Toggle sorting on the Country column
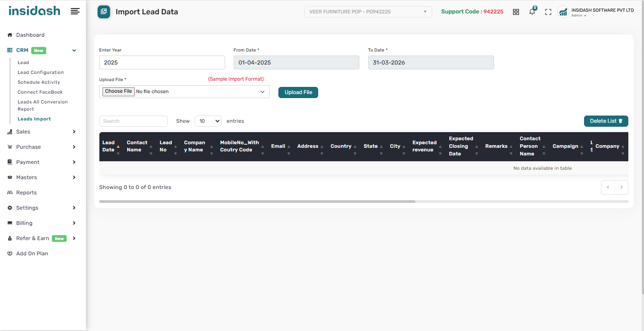This screenshot has height=331, width=644. pyautogui.click(x=341, y=146)
